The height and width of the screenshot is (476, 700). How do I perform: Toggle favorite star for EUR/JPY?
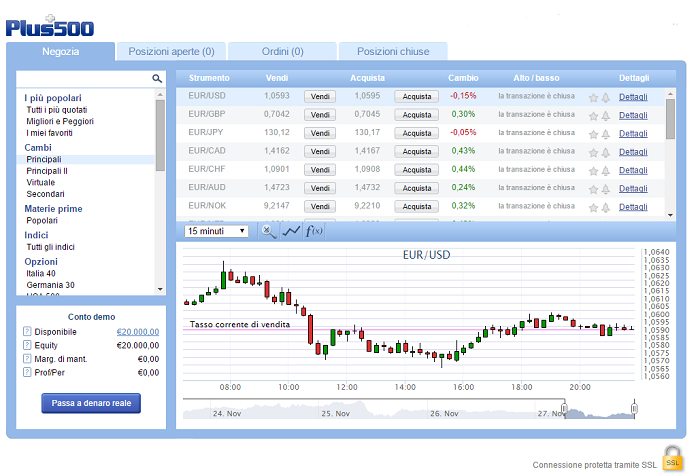tap(593, 134)
